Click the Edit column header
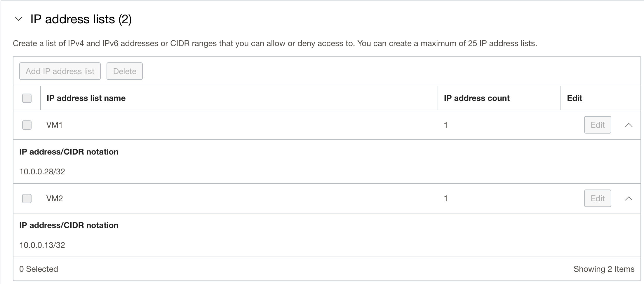 574,98
